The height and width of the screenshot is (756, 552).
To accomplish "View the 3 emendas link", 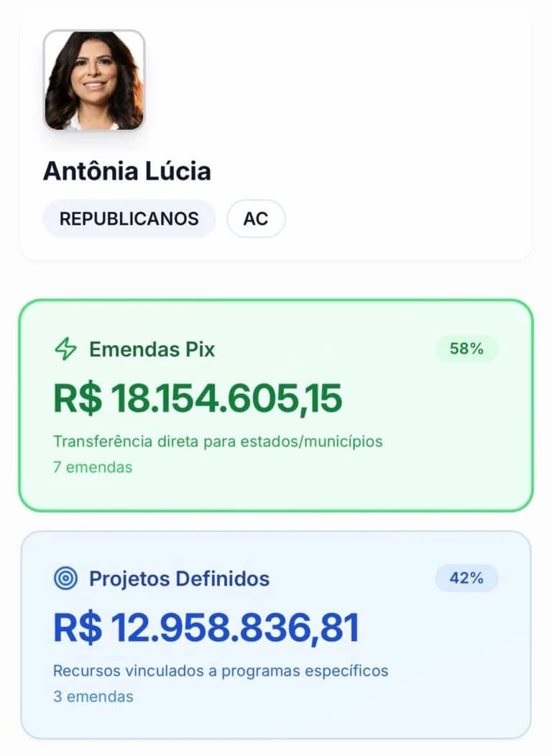I will pyautogui.click(x=93, y=696).
